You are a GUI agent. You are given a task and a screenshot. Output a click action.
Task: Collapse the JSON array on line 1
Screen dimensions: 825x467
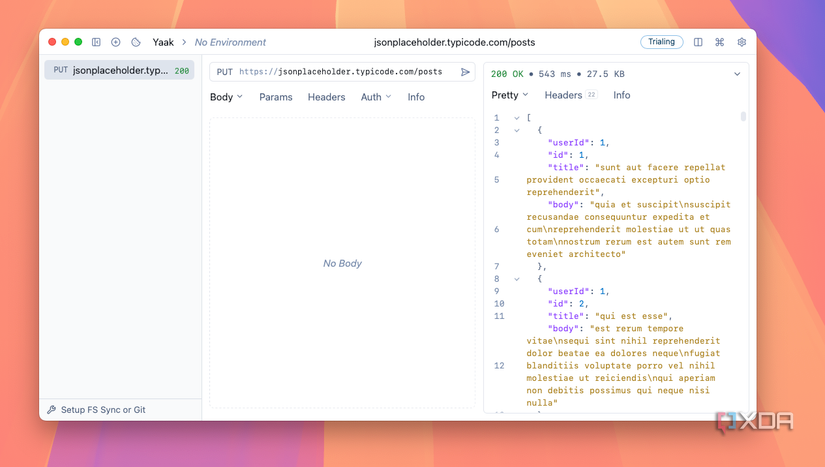[x=517, y=118]
